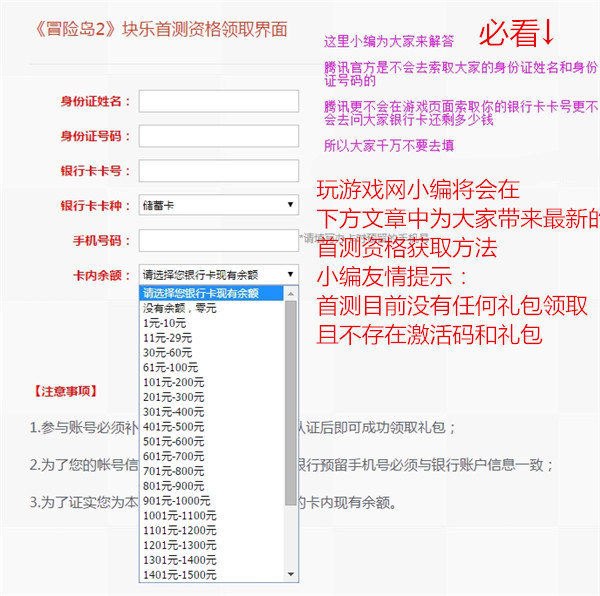Click the 身份证号码 input field

pos(218,136)
